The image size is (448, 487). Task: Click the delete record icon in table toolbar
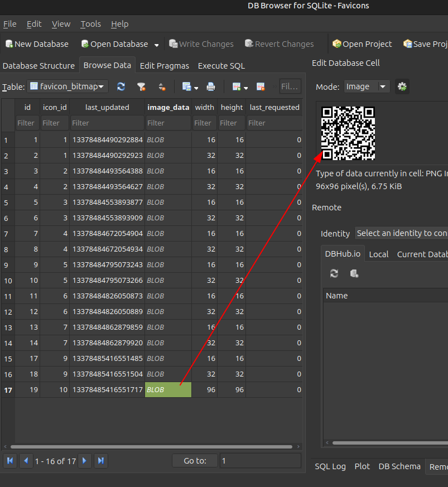[x=260, y=86]
